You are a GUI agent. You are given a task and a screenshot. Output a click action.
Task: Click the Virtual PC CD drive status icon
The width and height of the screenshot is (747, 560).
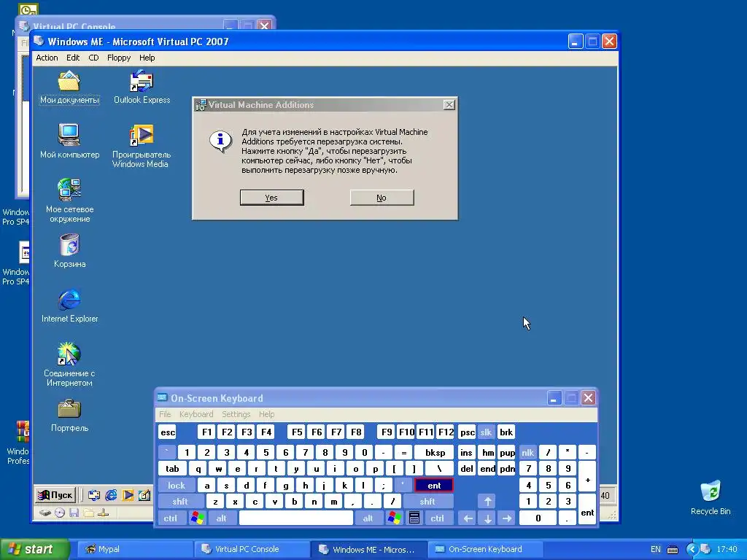60,513
